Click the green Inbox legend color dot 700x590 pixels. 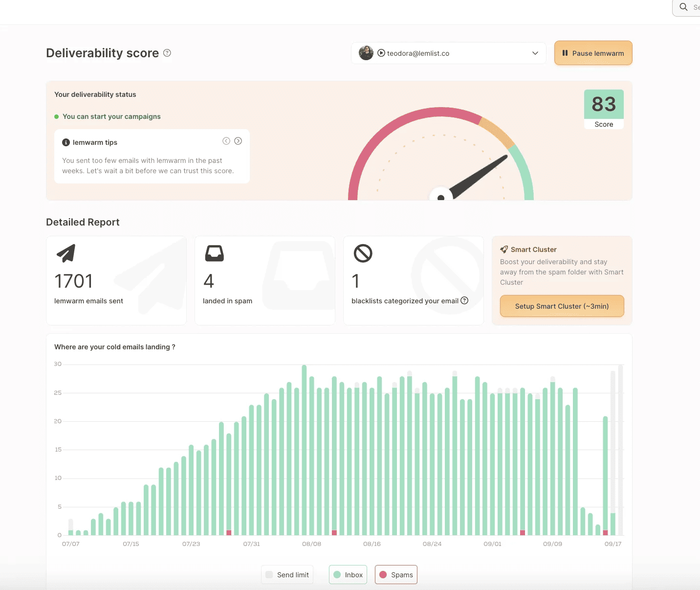tap(337, 575)
